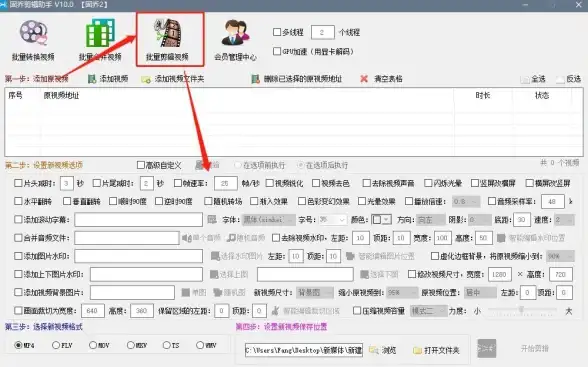Click the 原视频地址 column header
The width and height of the screenshot is (588, 367).
coord(62,96)
